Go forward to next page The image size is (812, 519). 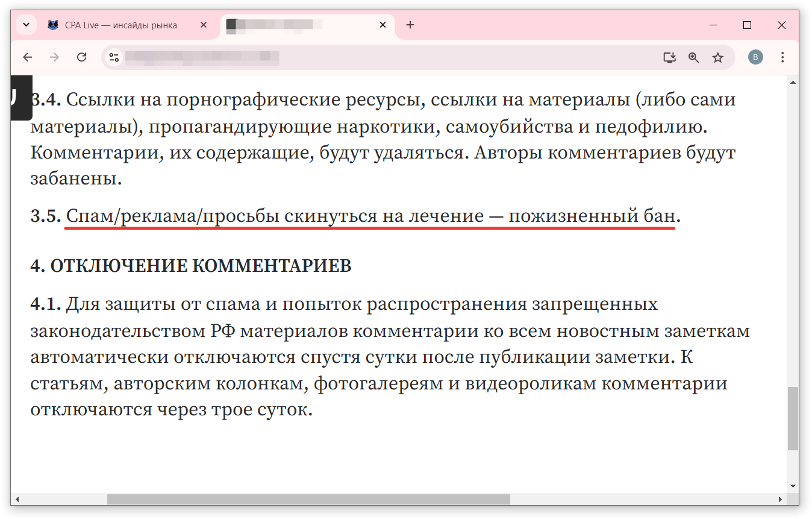(x=55, y=57)
